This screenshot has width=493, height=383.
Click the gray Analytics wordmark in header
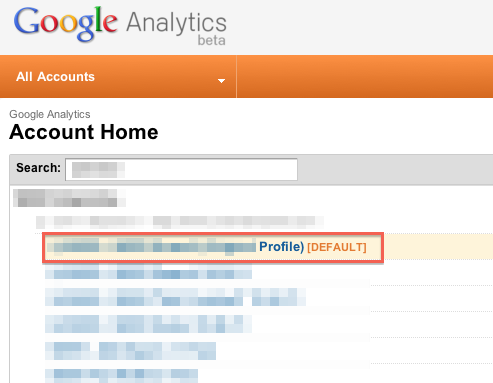(x=176, y=23)
